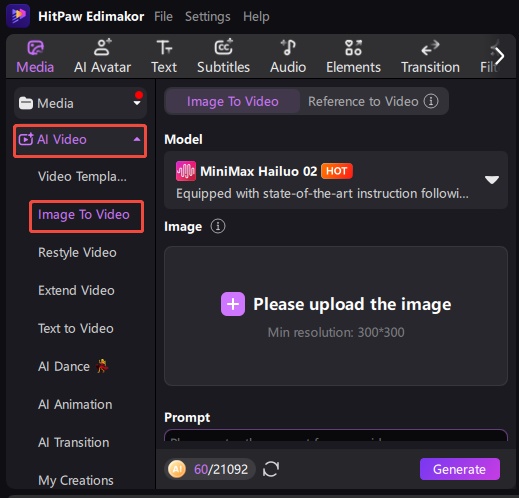Select Image To Video in sidebar
Screen dimensions: 519x498
coord(84,215)
